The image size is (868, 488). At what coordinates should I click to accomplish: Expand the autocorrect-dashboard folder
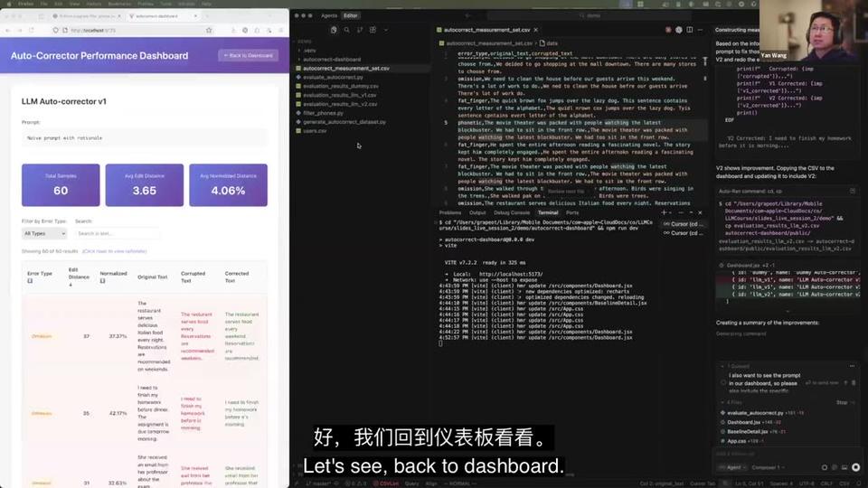(x=331, y=60)
